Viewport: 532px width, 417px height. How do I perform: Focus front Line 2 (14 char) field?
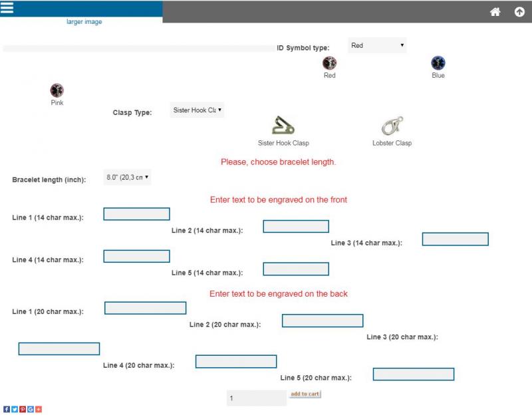(296, 226)
